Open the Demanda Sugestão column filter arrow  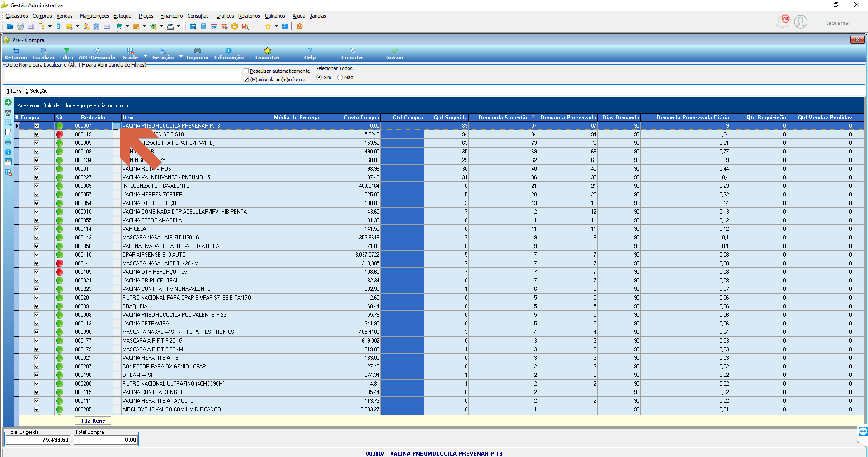point(533,118)
